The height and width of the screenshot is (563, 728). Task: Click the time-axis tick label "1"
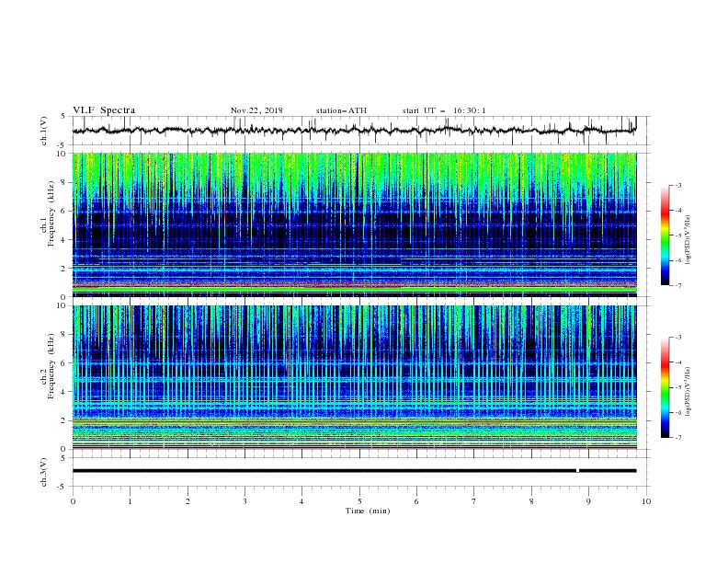(130, 501)
